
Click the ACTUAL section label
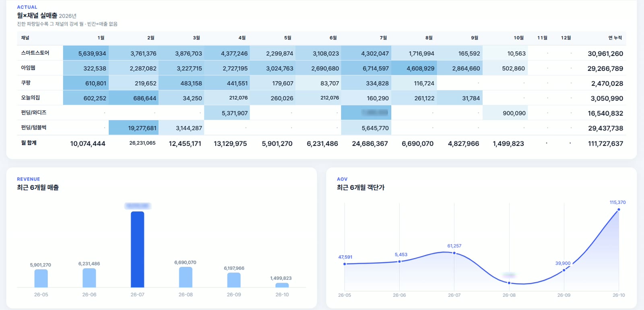[x=27, y=7]
